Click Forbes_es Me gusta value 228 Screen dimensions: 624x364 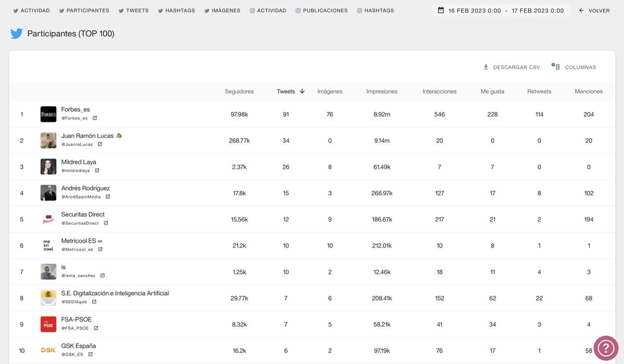(492, 114)
